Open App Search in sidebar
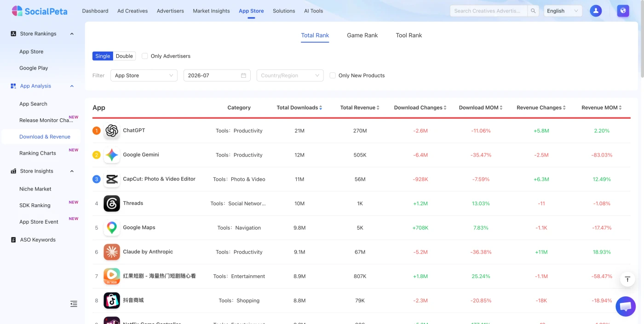The height and width of the screenshot is (324, 644). pyautogui.click(x=33, y=104)
